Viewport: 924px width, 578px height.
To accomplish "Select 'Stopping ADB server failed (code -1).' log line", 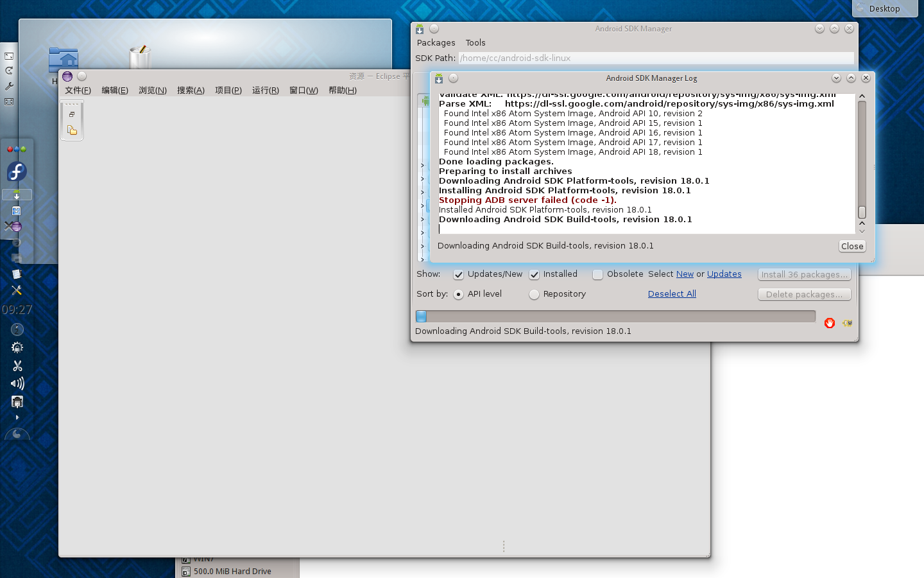I will tap(527, 200).
